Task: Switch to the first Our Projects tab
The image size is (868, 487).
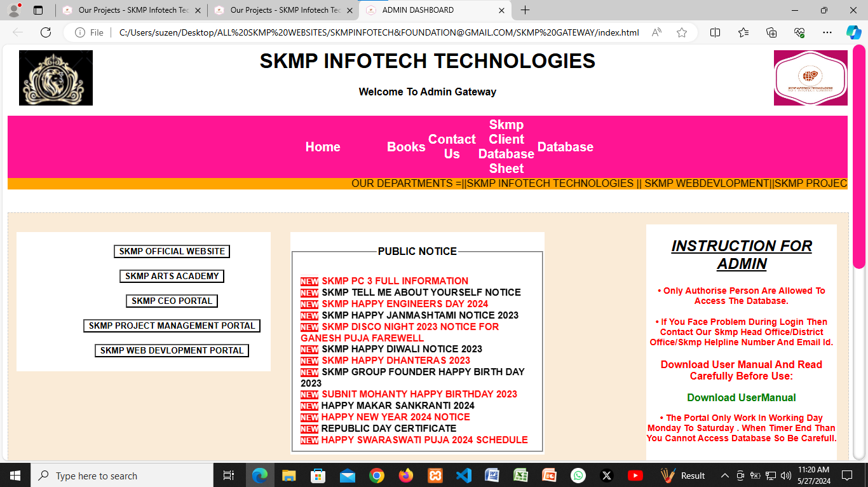Action: pos(127,10)
